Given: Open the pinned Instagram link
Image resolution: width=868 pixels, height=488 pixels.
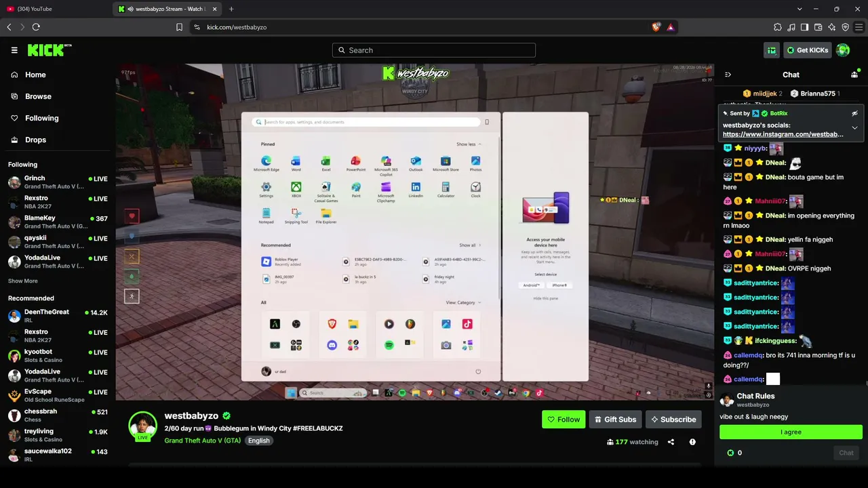Looking at the screenshot, I should [x=783, y=134].
